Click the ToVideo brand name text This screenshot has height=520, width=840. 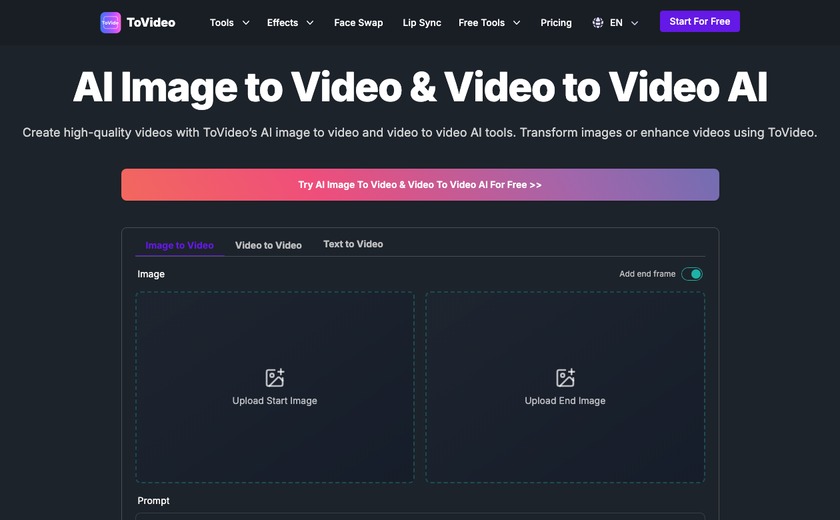(x=151, y=22)
